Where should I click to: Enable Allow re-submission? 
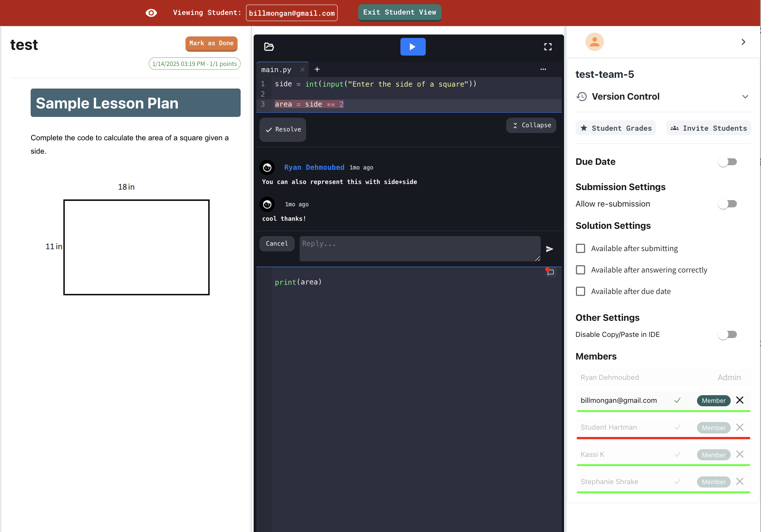pyautogui.click(x=727, y=204)
